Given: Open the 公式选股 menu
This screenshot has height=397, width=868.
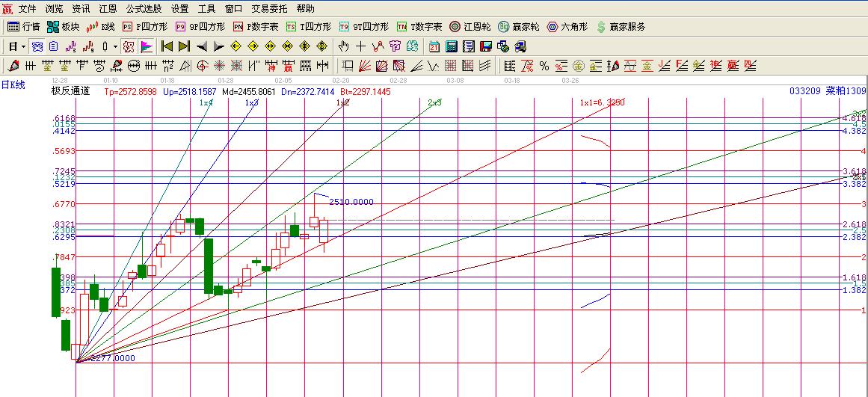Looking at the screenshot, I should 144,9.
